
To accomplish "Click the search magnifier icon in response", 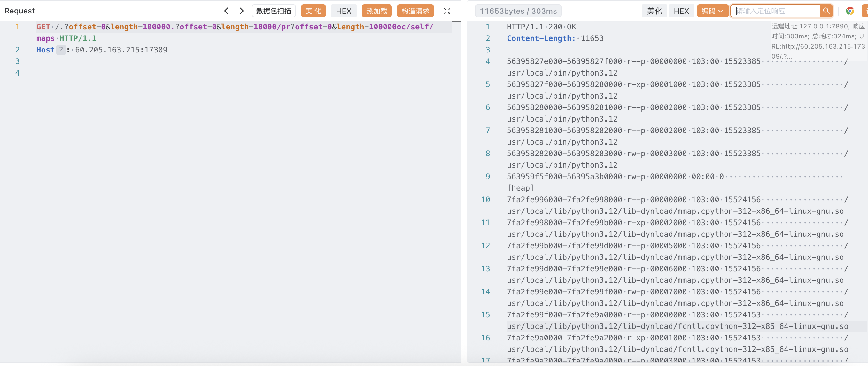I will pyautogui.click(x=826, y=11).
